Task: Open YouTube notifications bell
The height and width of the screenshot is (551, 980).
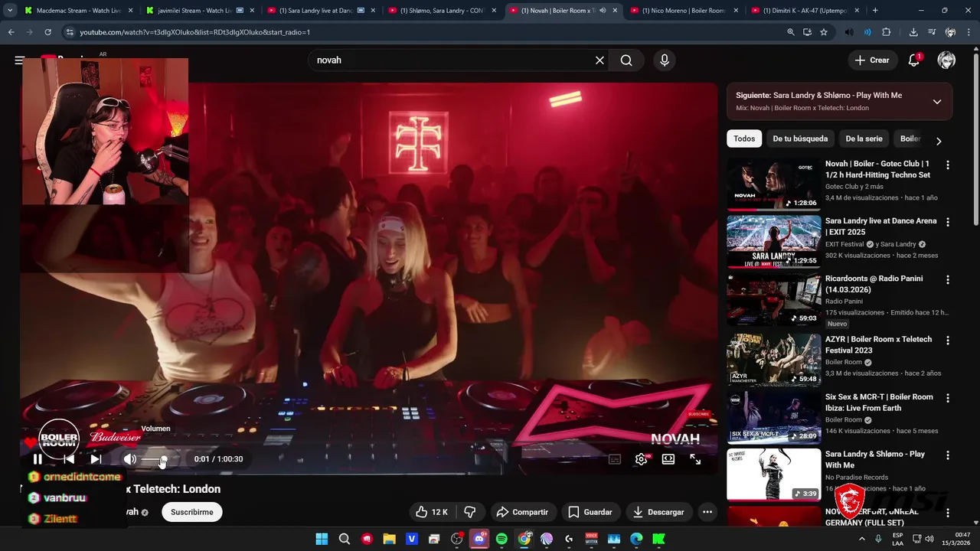Action: (x=914, y=60)
